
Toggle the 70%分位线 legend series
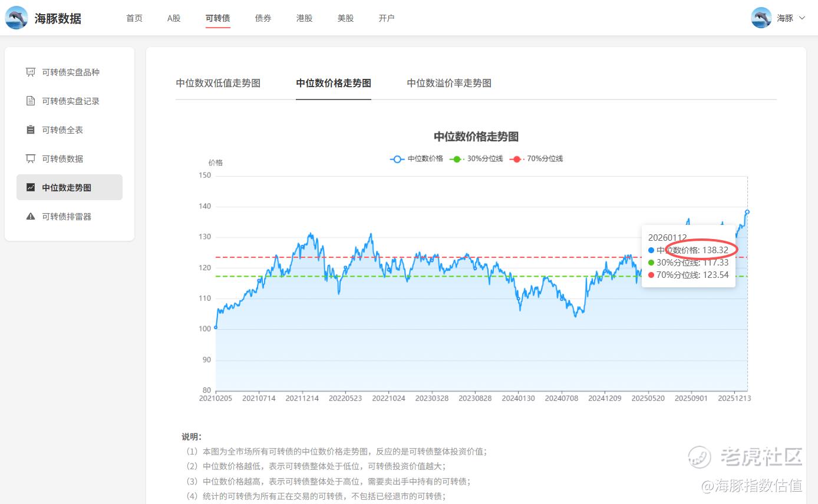tap(536, 159)
